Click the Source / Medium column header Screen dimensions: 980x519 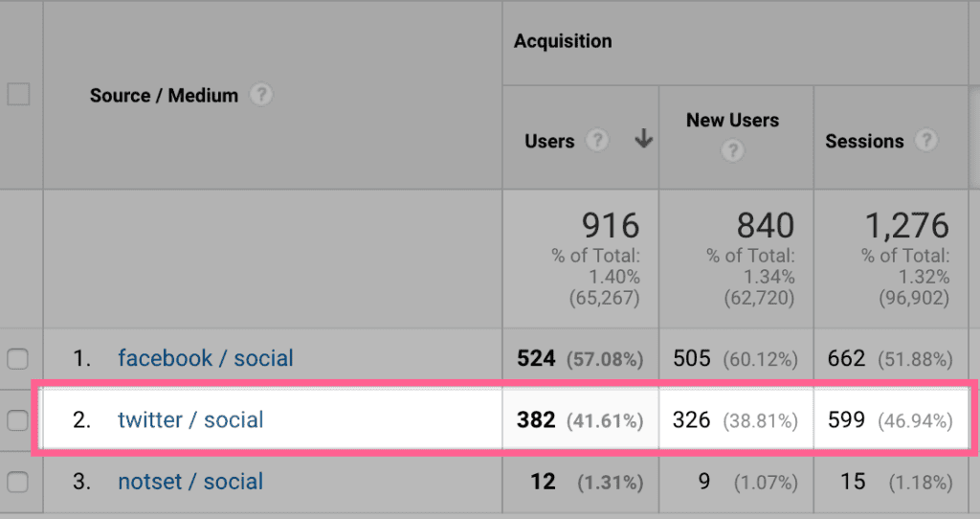click(x=164, y=96)
